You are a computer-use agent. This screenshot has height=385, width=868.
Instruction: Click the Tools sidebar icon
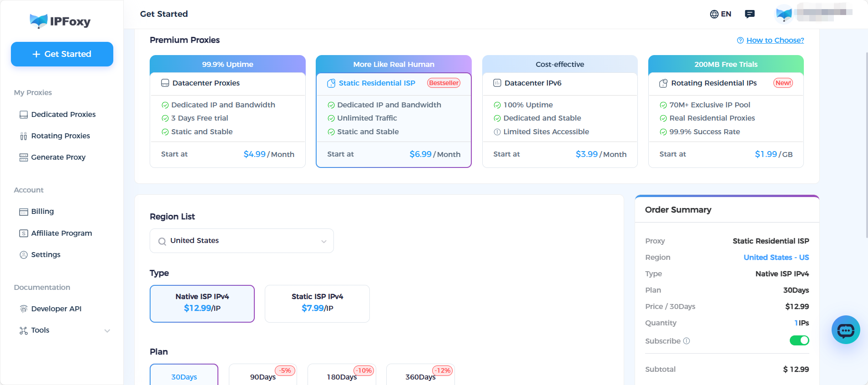pyautogui.click(x=24, y=330)
